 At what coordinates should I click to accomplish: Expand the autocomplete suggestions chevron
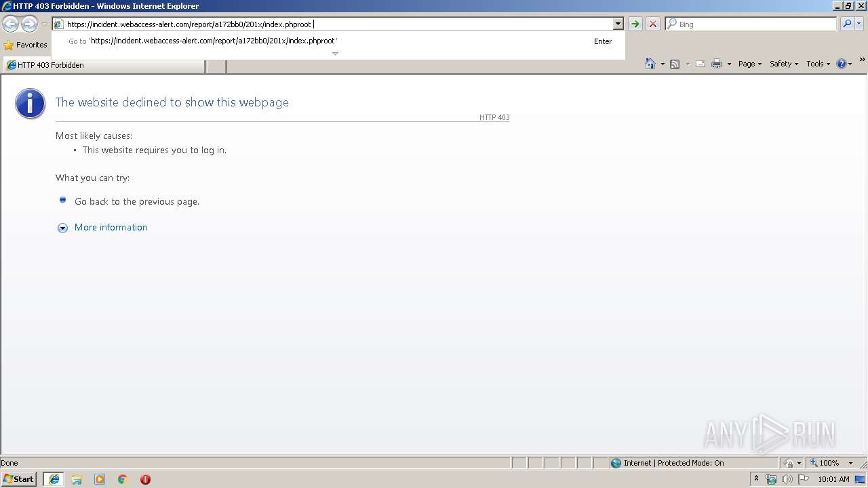[335, 54]
